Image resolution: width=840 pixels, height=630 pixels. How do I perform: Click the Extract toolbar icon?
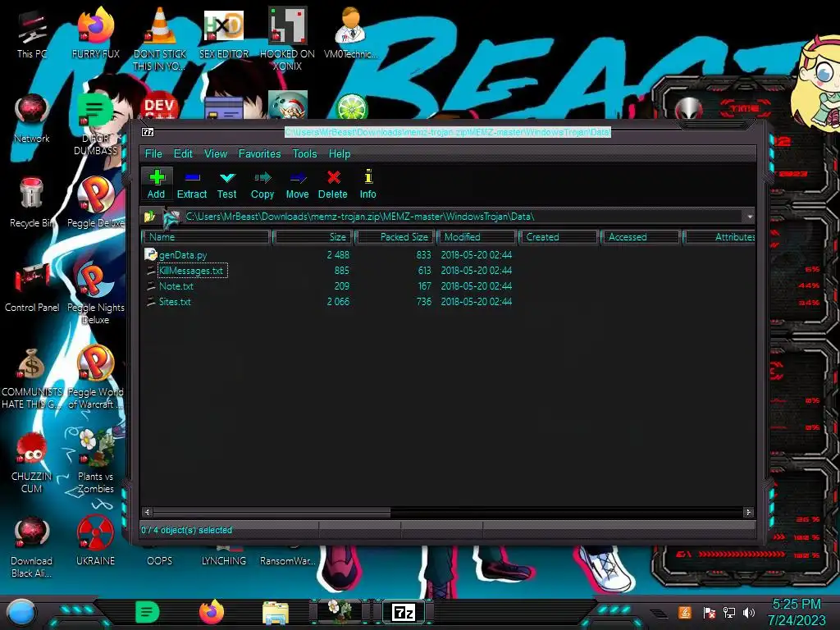tap(192, 184)
